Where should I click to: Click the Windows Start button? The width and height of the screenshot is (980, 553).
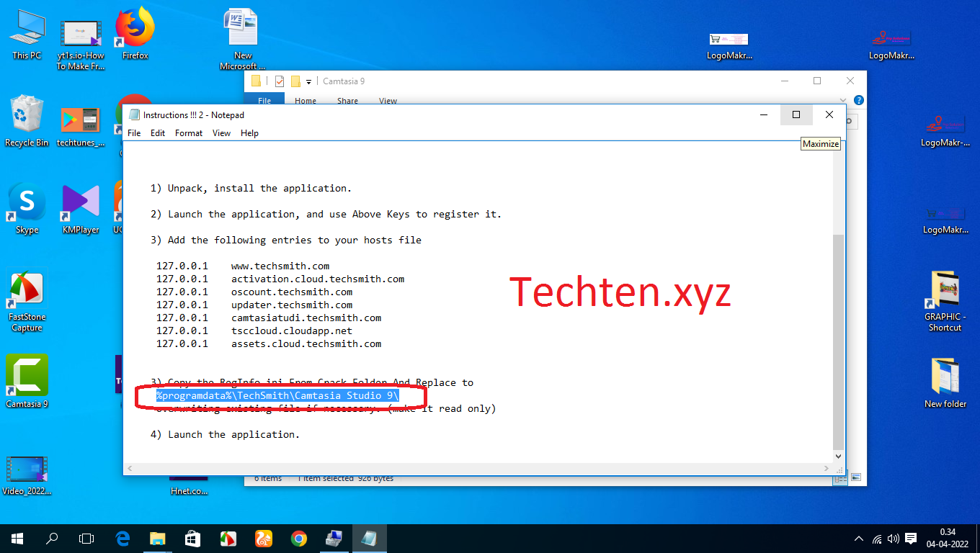click(x=17, y=539)
